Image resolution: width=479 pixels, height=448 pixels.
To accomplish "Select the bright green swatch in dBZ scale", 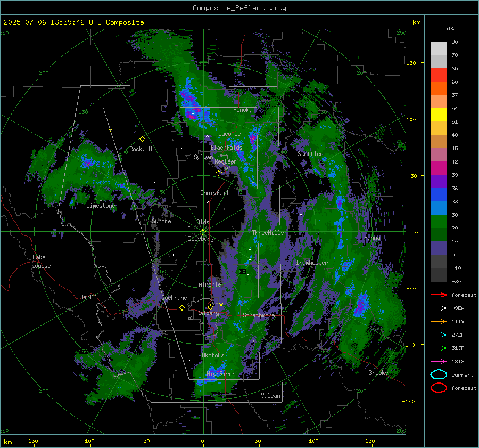I will click(439, 221).
